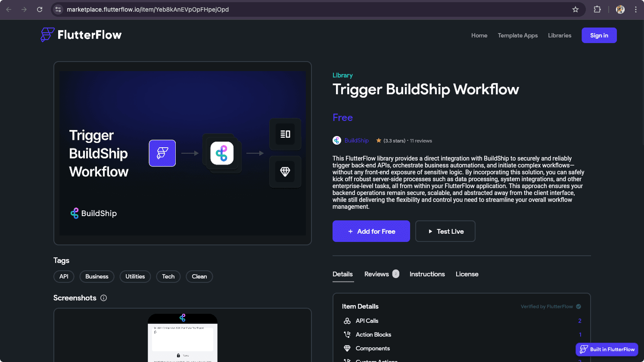Select the Clean tag chip
Screen dimensions: 644x362
(x=199, y=276)
